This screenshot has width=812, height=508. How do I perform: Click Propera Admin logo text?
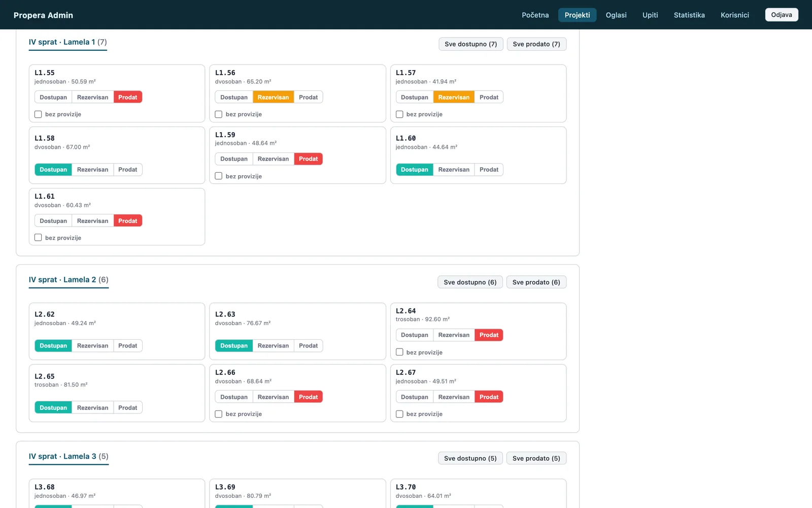pos(43,15)
